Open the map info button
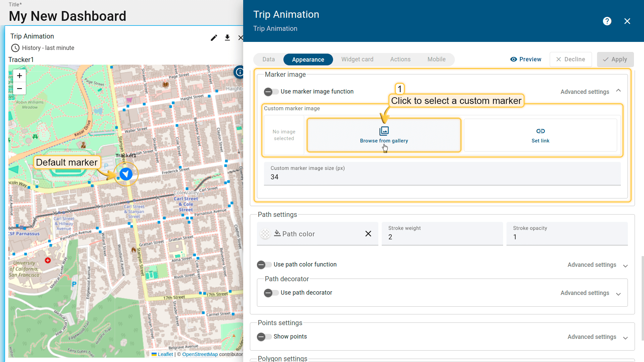 pos(239,72)
